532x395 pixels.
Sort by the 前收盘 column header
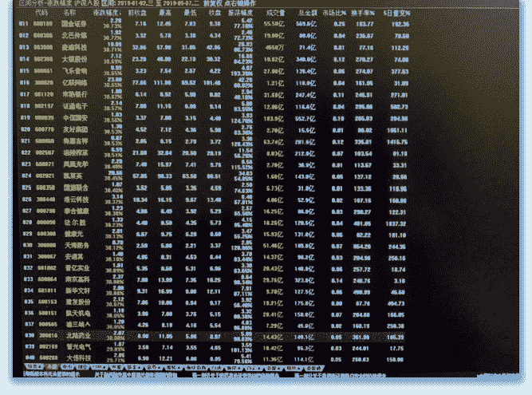click(137, 13)
